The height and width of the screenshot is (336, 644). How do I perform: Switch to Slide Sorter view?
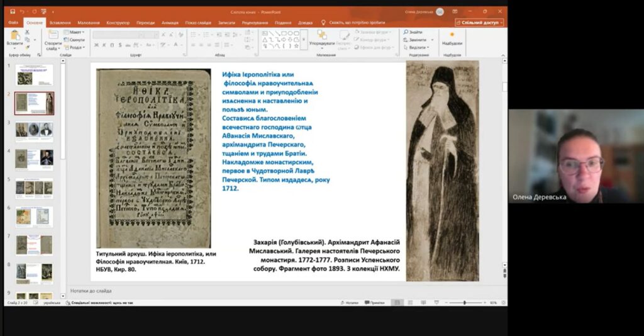[410, 303]
